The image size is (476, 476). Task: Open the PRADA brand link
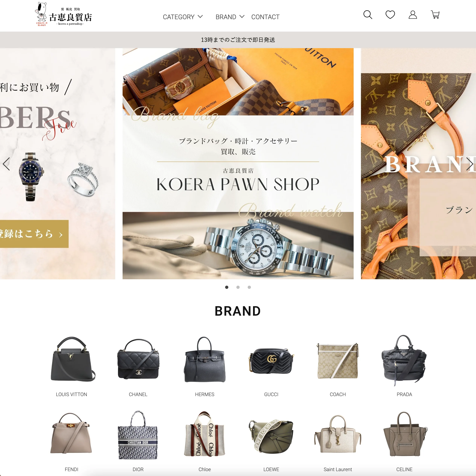tap(404, 394)
